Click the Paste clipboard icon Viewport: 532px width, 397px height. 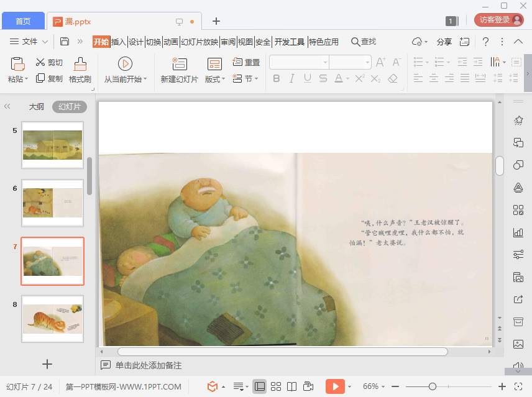17,64
